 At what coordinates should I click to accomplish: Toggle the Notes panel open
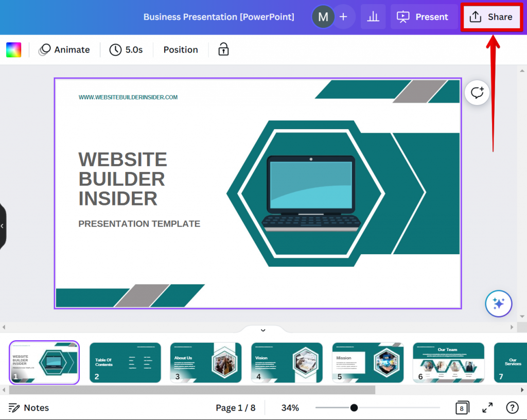point(29,407)
